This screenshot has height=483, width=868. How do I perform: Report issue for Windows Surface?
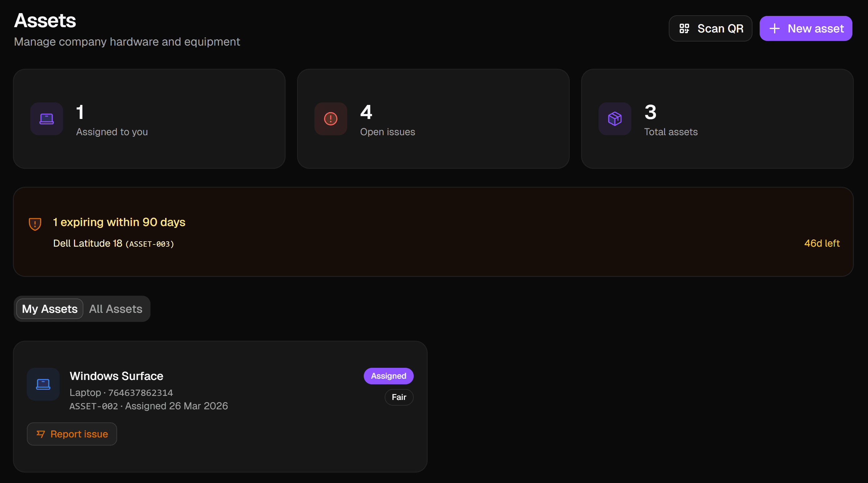point(72,434)
